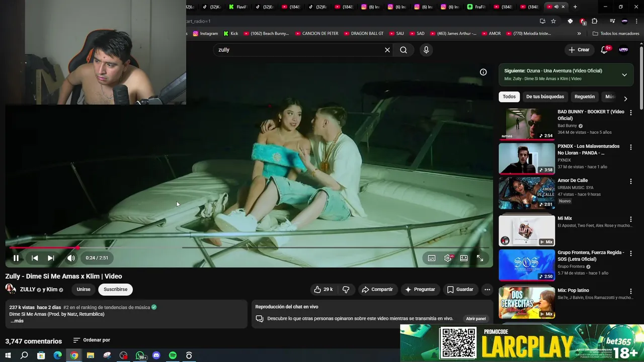Image resolution: width=644 pixels, height=362 pixels.
Task: Click the install app icon in address bar
Action: tap(542, 21)
